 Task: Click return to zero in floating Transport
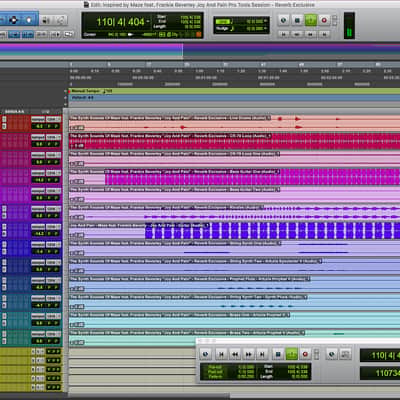pyautogui.click(x=221, y=354)
